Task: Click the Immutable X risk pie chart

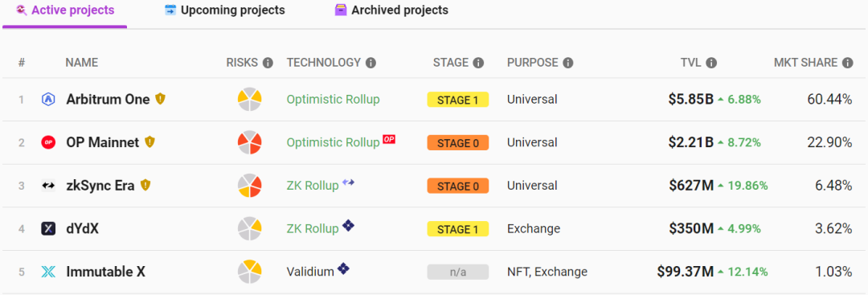Action: click(250, 272)
